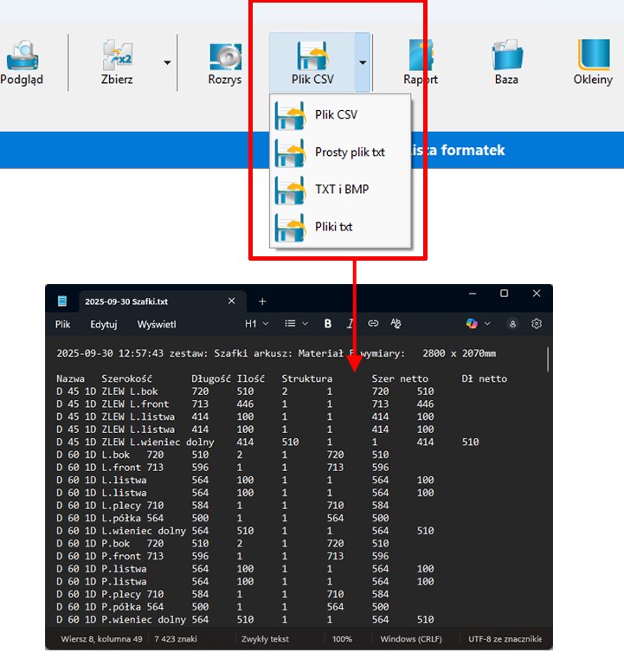Pick 'Pliki txt' export option
This screenshot has width=624, height=672.
[333, 227]
